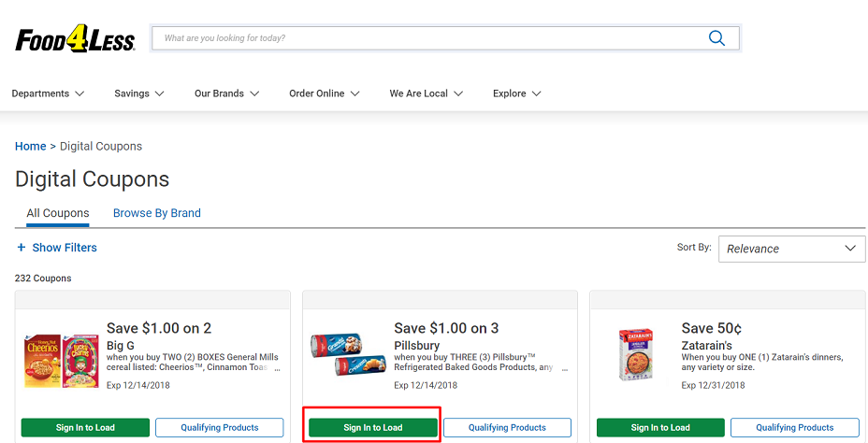Click the Show Filters link
Screen dimensions: 868x443
(x=65, y=248)
